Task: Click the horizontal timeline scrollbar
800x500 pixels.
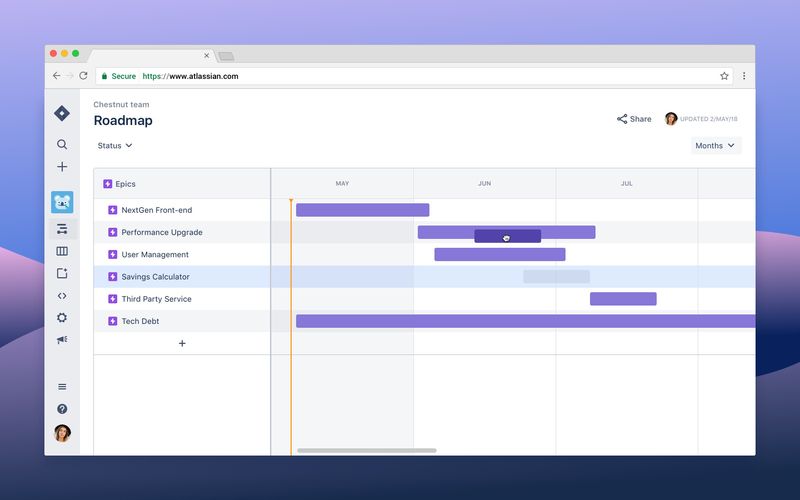Action: pyautogui.click(x=367, y=451)
